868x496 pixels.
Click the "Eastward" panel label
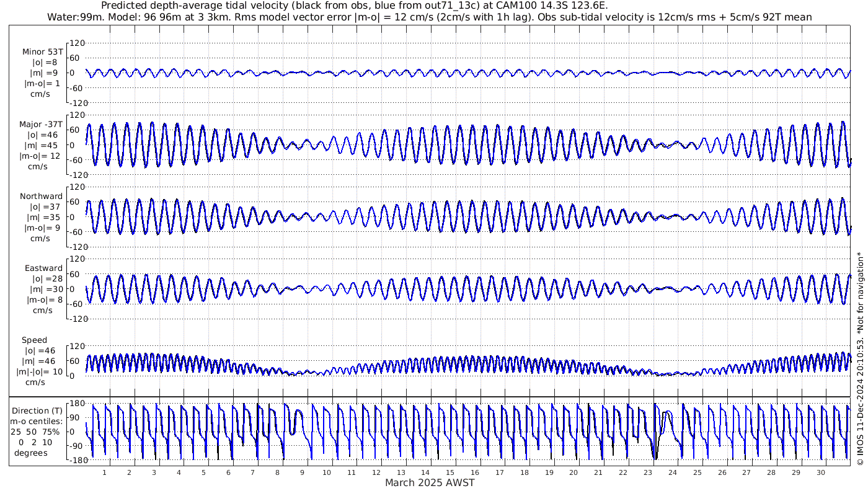click(44, 268)
